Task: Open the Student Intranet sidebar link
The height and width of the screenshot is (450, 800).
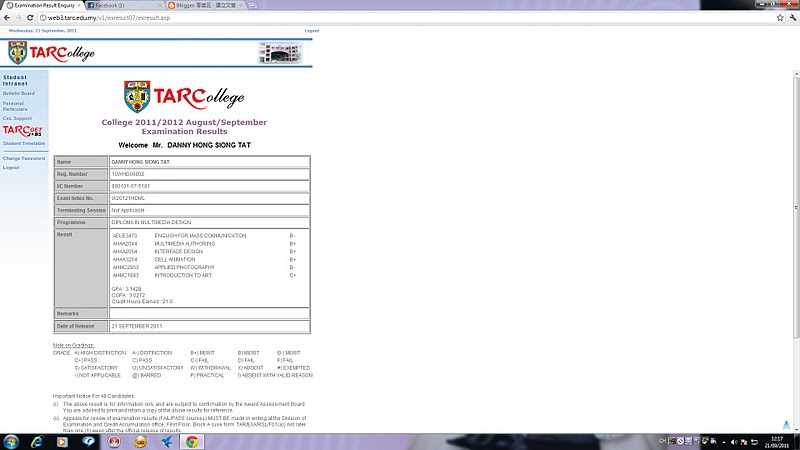Action: click(x=15, y=80)
